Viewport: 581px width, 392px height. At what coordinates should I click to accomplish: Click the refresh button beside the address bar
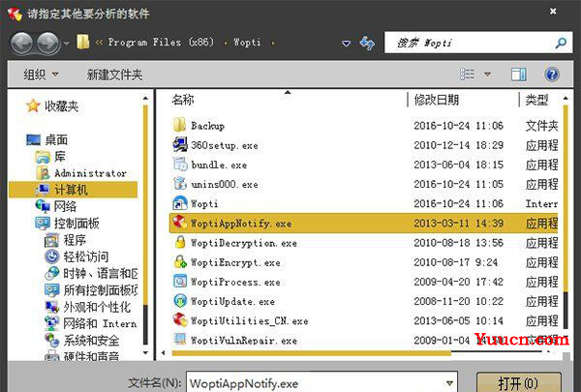[x=367, y=43]
